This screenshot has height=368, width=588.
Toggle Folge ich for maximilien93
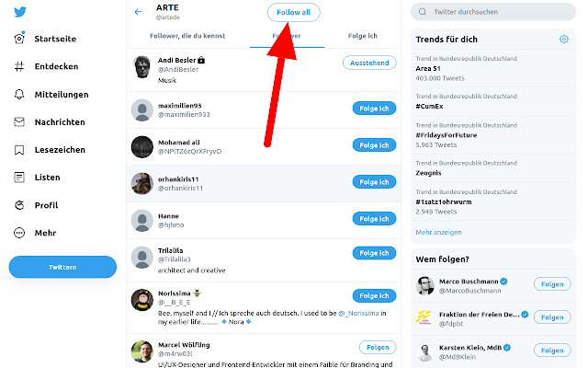[x=374, y=109]
